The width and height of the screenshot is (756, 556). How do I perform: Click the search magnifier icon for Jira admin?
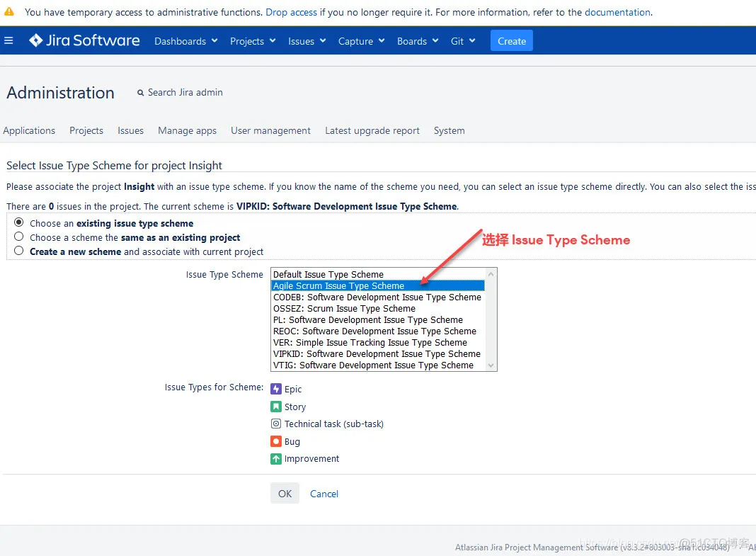coord(140,93)
